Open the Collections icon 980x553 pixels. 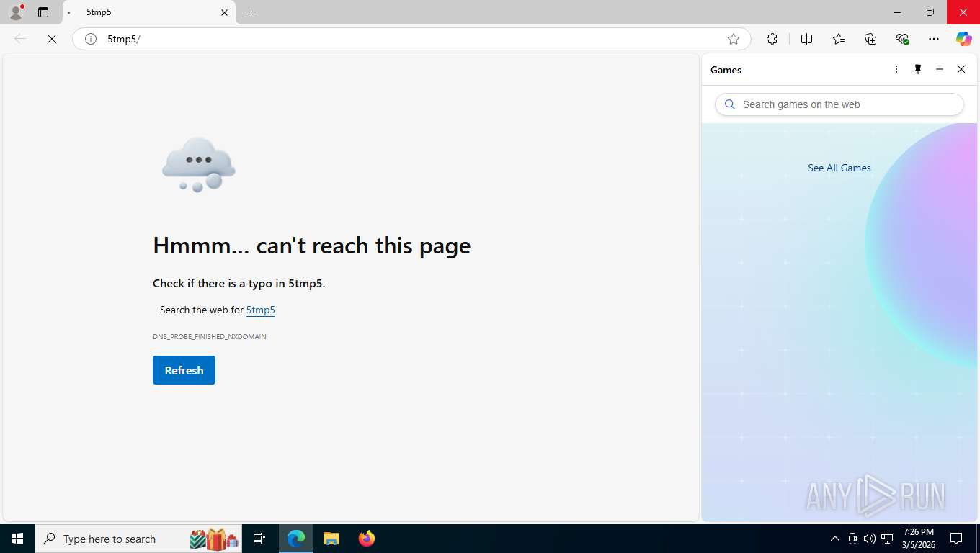coord(870,39)
